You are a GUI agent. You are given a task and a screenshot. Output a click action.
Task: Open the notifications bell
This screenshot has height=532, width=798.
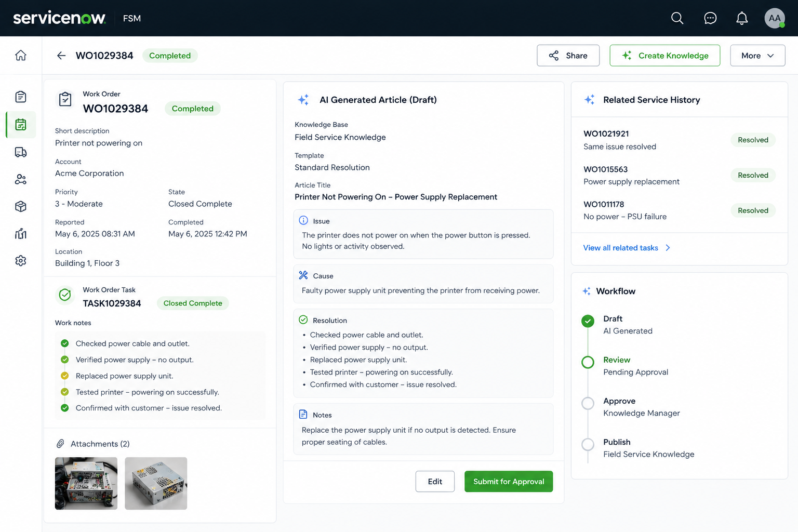click(x=742, y=18)
